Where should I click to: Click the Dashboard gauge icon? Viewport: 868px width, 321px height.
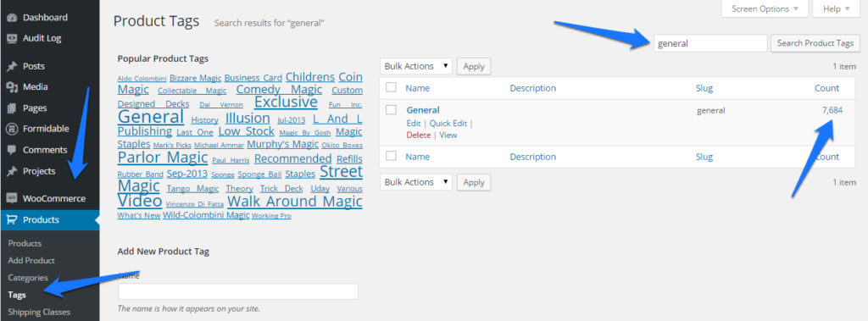(12, 18)
